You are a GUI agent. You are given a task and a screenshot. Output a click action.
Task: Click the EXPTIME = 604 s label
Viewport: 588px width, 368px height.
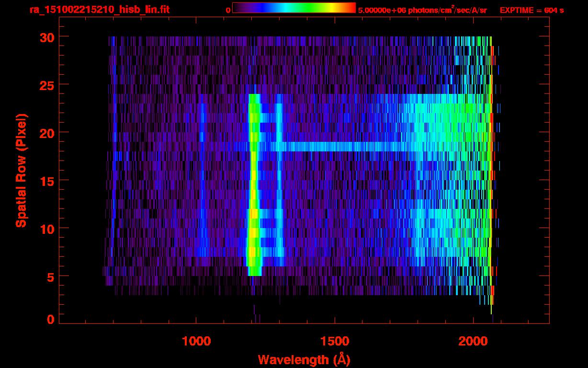pyautogui.click(x=531, y=10)
